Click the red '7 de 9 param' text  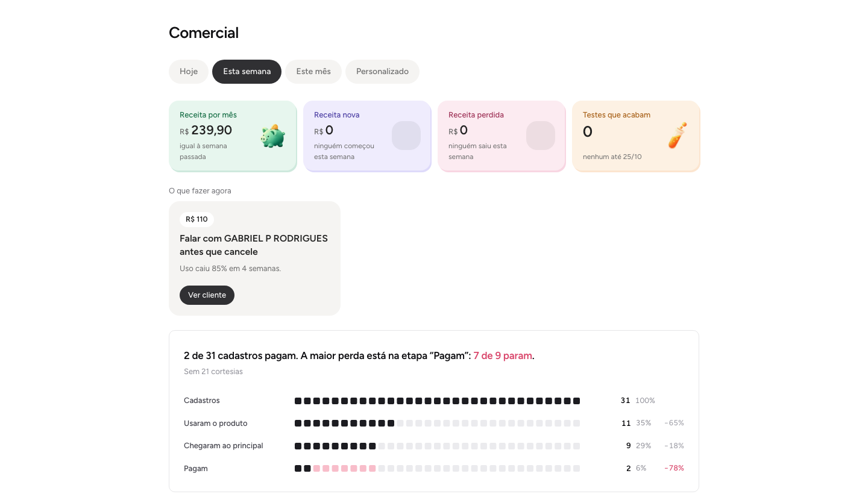[503, 355]
